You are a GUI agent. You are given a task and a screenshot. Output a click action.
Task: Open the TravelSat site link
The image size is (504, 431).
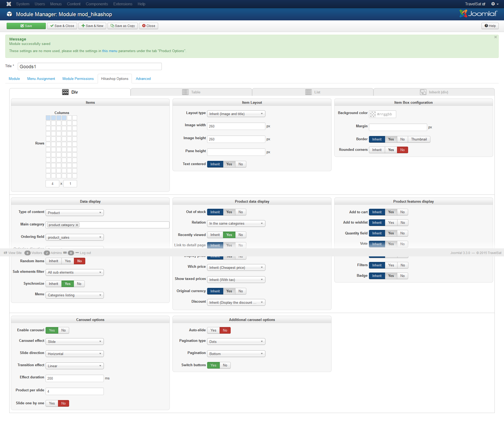[x=475, y=4]
